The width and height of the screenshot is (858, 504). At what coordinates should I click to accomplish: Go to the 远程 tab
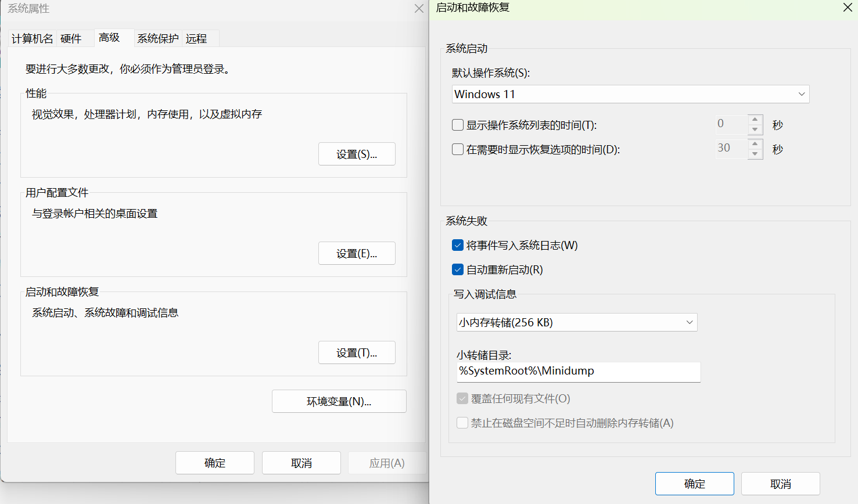coord(196,39)
